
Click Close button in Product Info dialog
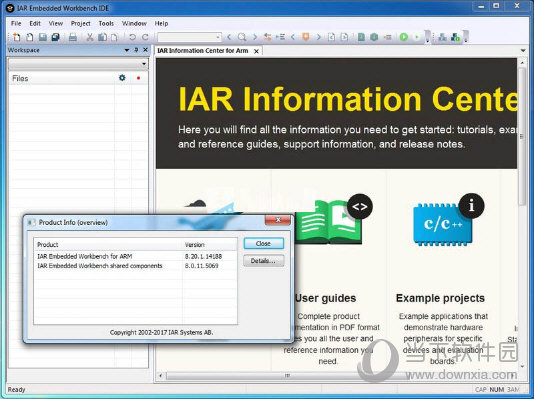[264, 243]
